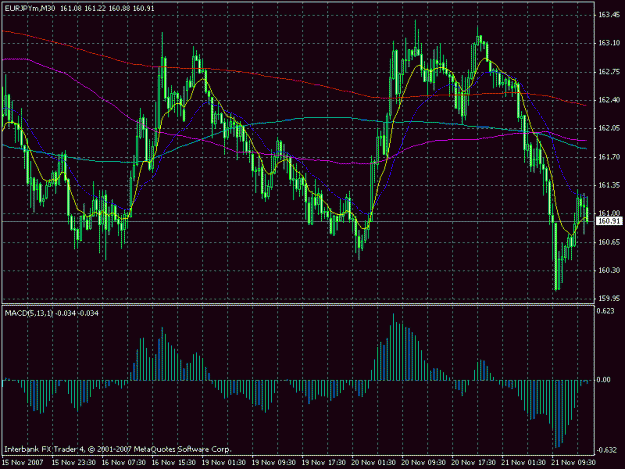Click the 15 Nov 23:30 time label

point(73,462)
